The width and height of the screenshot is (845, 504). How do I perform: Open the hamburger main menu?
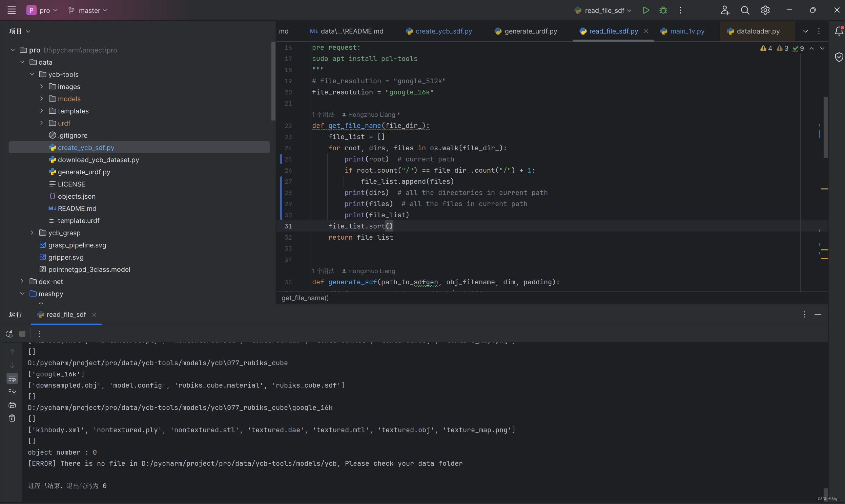tap(12, 10)
